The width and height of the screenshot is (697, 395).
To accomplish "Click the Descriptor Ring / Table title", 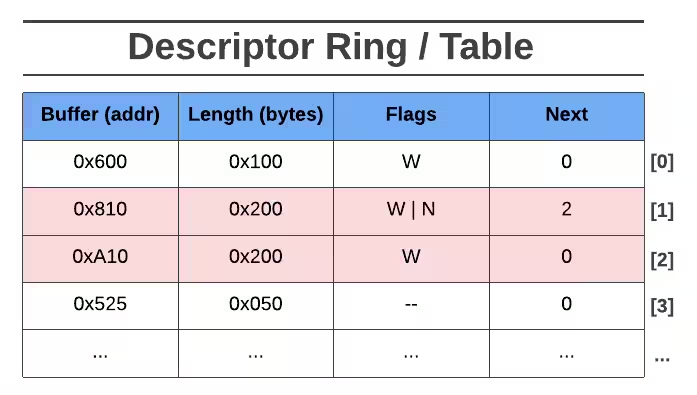I will coord(331,48).
